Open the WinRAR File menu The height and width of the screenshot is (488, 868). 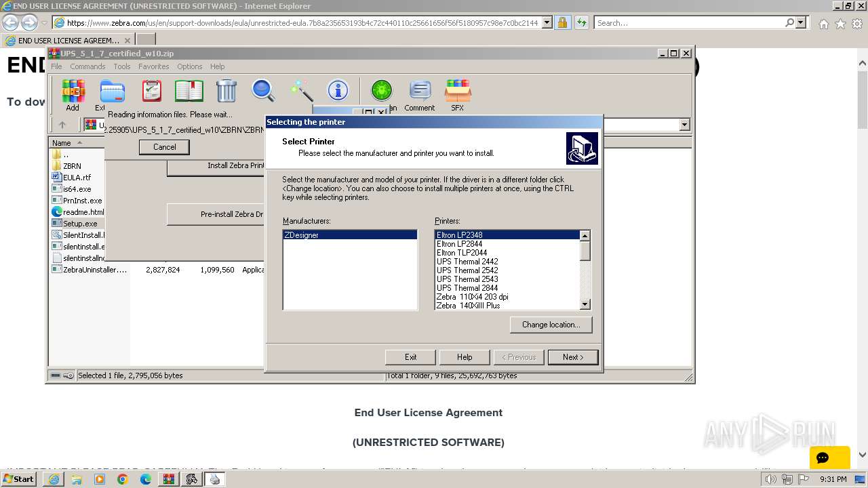pyautogui.click(x=56, y=66)
